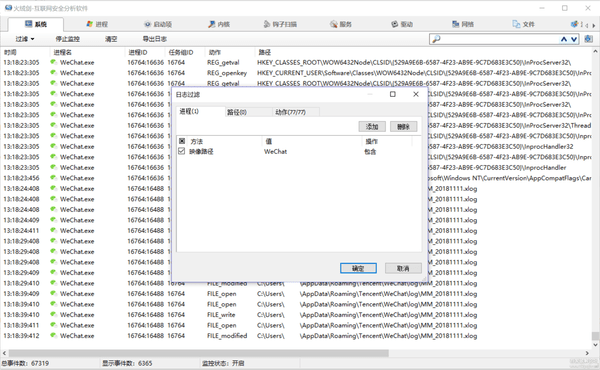Open the 网络 tab

[x=463, y=24]
